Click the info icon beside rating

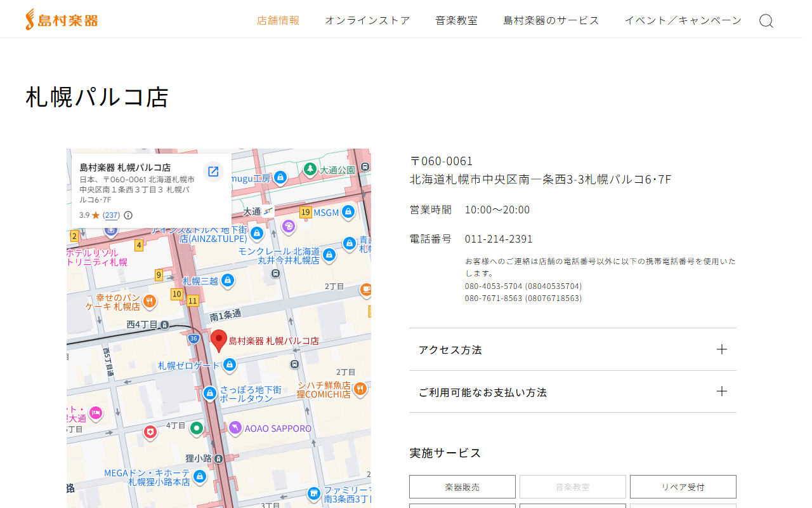point(128,215)
